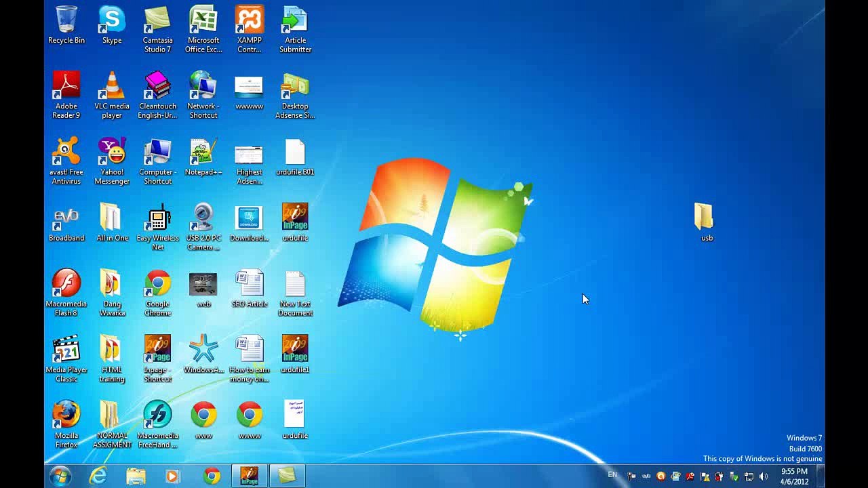Open the Recycle Bin desktop icon
Image resolution: width=868 pixels, height=488 pixels.
pos(66,26)
